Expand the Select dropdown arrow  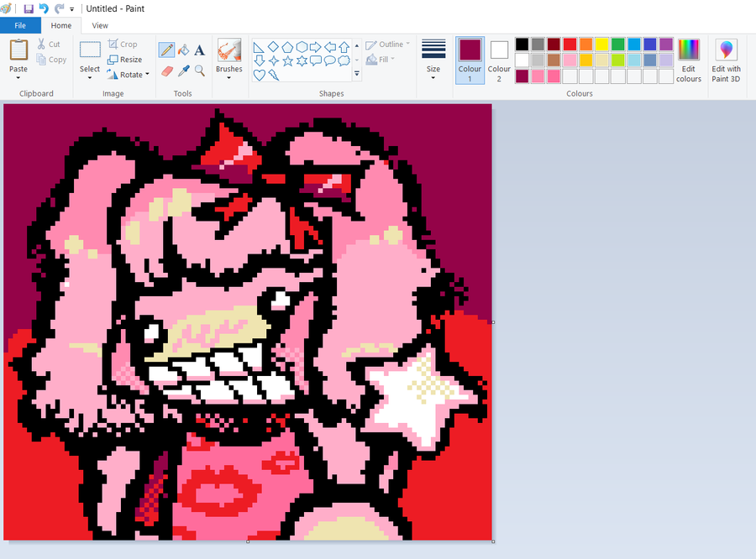point(90,77)
